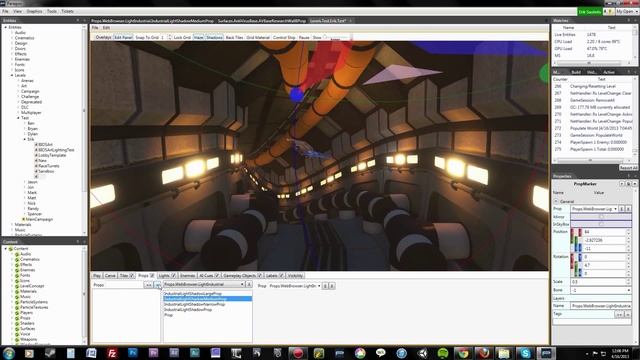The image size is (640, 360).
Task: Click Pause in viewport toolbar
Action: pyautogui.click(x=304, y=37)
